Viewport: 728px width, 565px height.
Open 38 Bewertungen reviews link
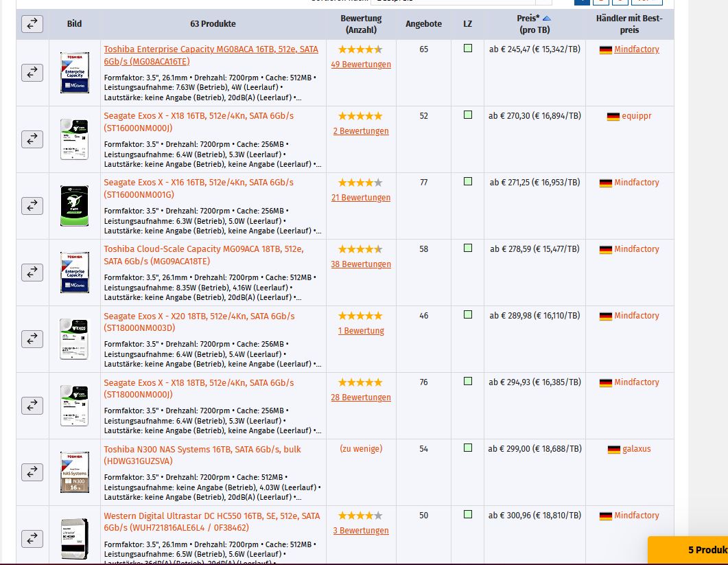tap(361, 264)
